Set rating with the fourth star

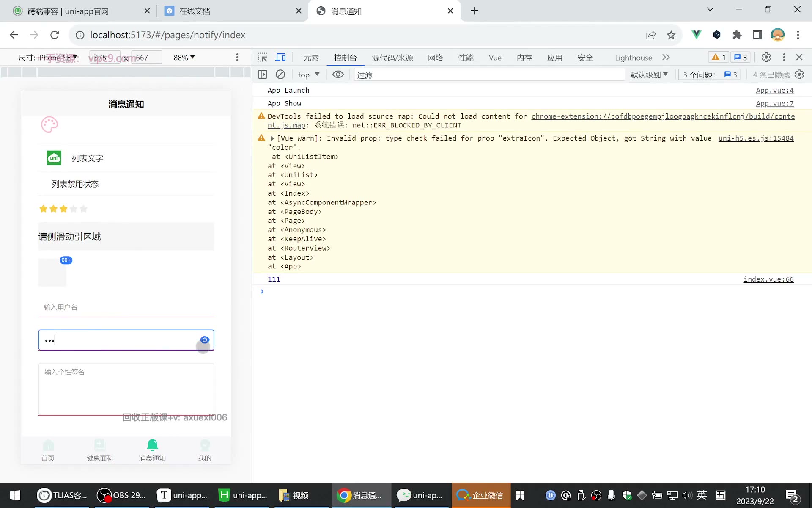(74, 208)
